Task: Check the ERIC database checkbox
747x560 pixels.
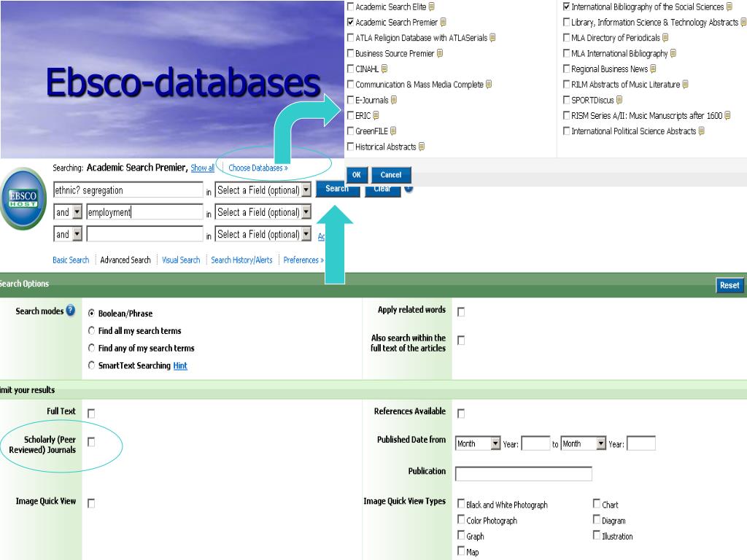Action: pyautogui.click(x=351, y=115)
